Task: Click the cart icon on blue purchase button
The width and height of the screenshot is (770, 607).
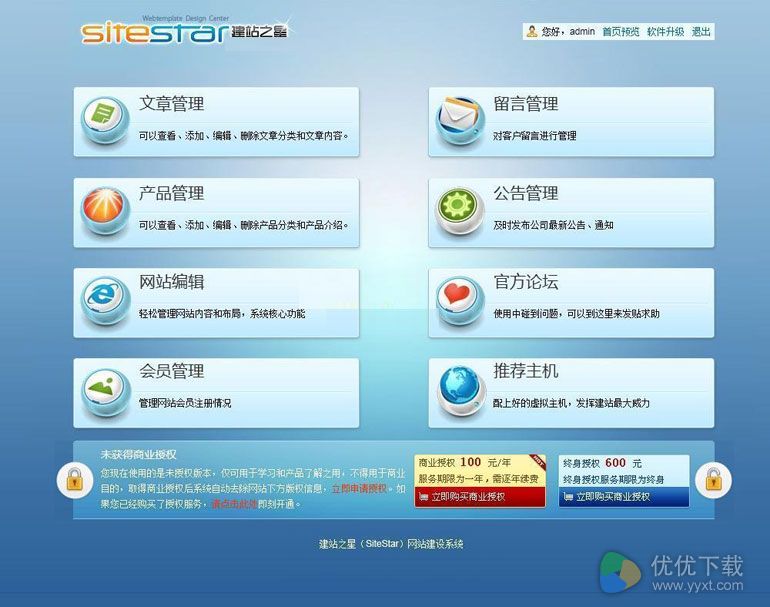Action: click(x=568, y=497)
